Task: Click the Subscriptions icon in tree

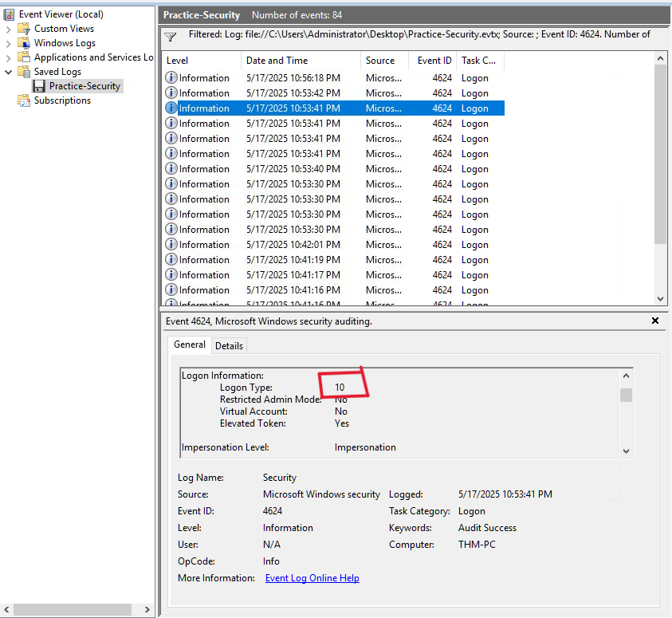Action: click(x=24, y=100)
